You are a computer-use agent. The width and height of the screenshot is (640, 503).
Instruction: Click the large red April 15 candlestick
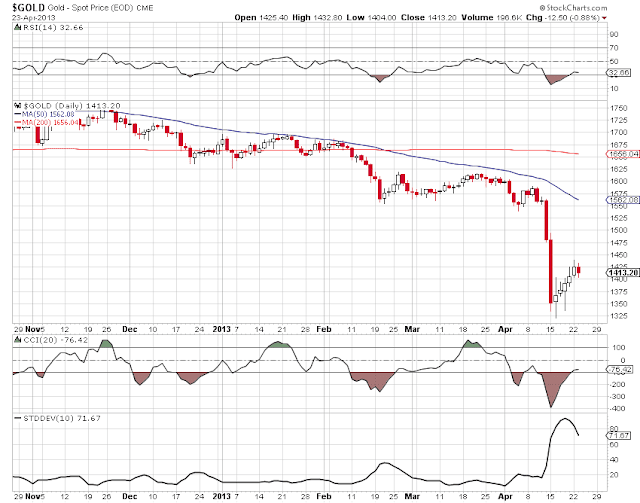click(x=551, y=272)
